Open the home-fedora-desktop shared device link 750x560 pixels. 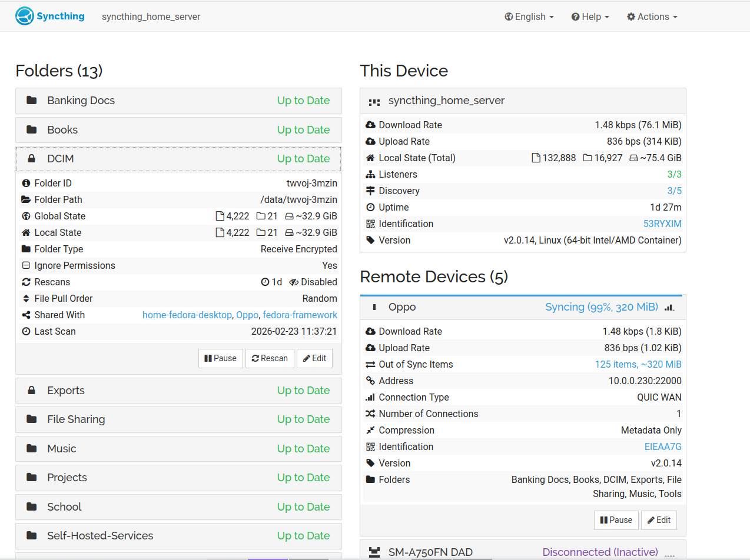(x=187, y=315)
